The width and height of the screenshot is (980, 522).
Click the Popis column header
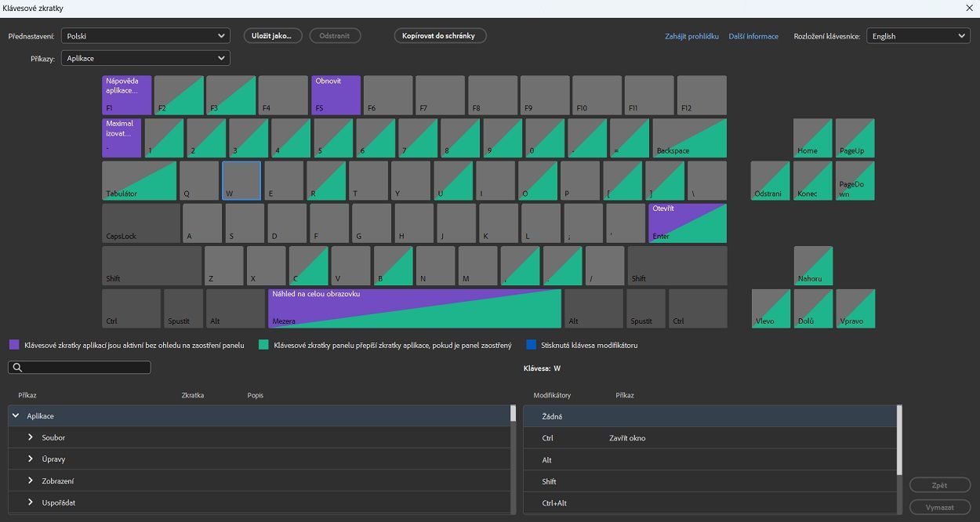pos(256,395)
